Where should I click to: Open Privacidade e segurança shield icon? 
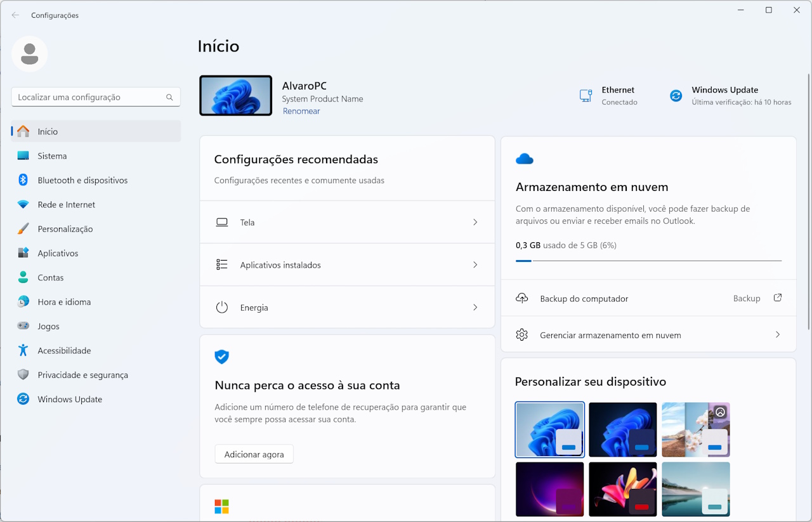[x=23, y=375]
